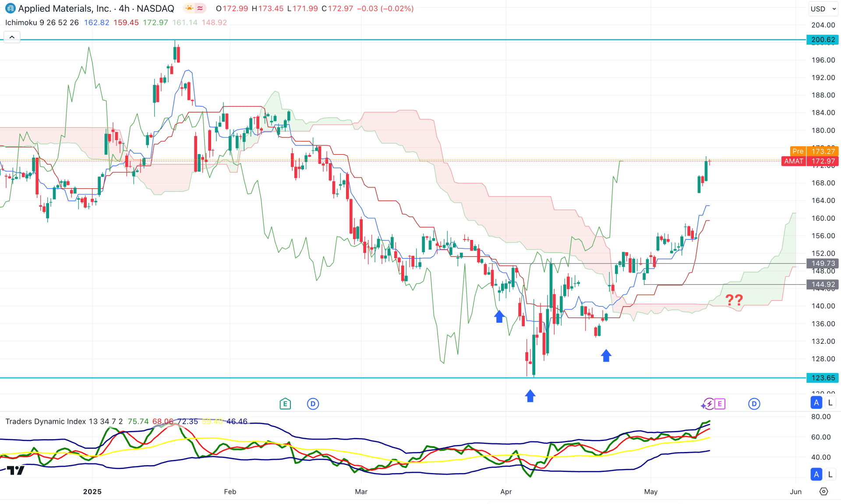841x504 pixels.
Task: Toggle auto scale A on main price pane
Action: point(816,402)
